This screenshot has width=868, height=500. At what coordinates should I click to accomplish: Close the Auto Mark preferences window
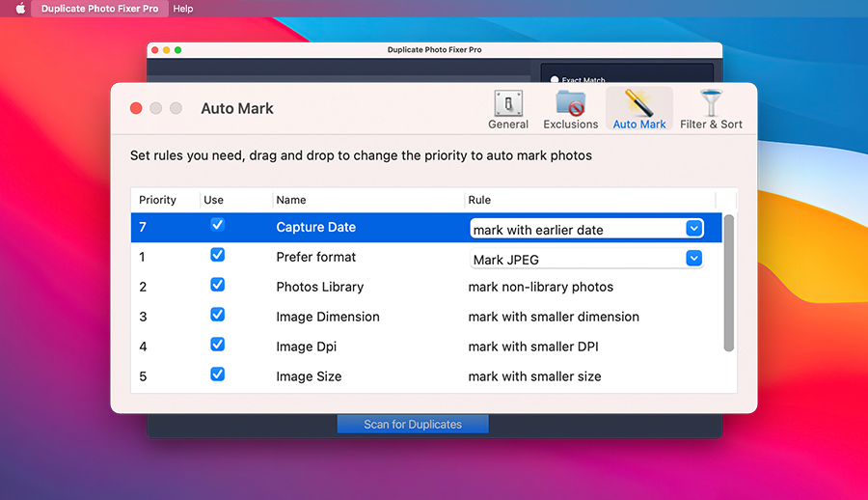pyautogui.click(x=136, y=108)
